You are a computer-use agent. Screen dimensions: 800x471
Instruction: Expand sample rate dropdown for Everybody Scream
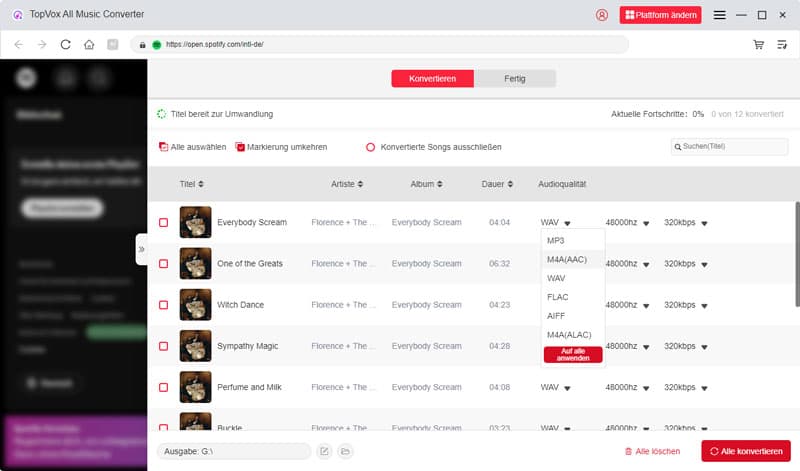tap(646, 223)
